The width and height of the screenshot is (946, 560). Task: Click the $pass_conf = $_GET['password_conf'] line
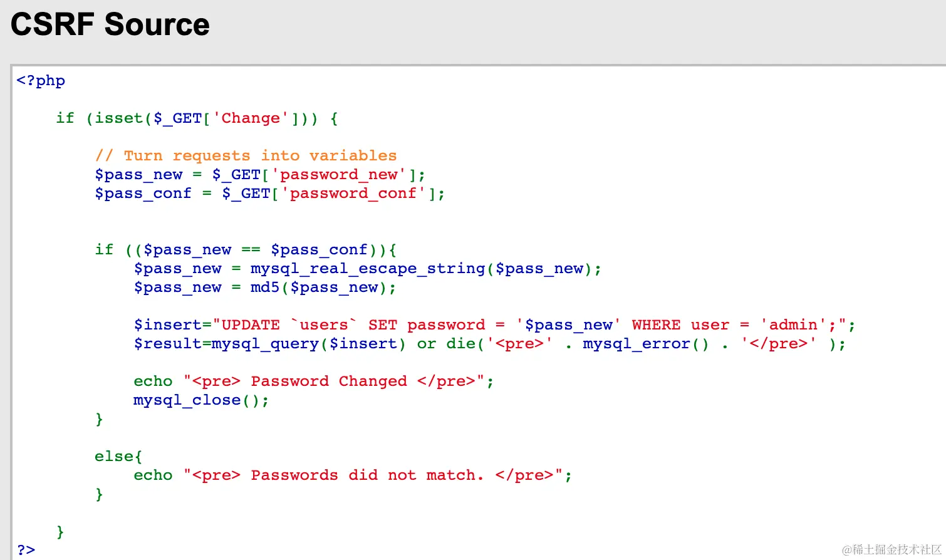pos(270,194)
